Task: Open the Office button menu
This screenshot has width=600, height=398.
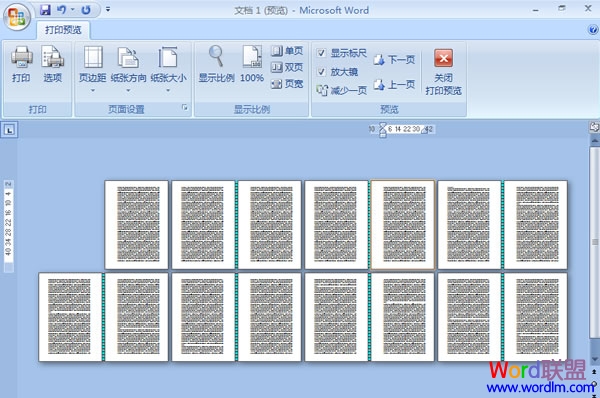Action: click(x=17, y=17)
